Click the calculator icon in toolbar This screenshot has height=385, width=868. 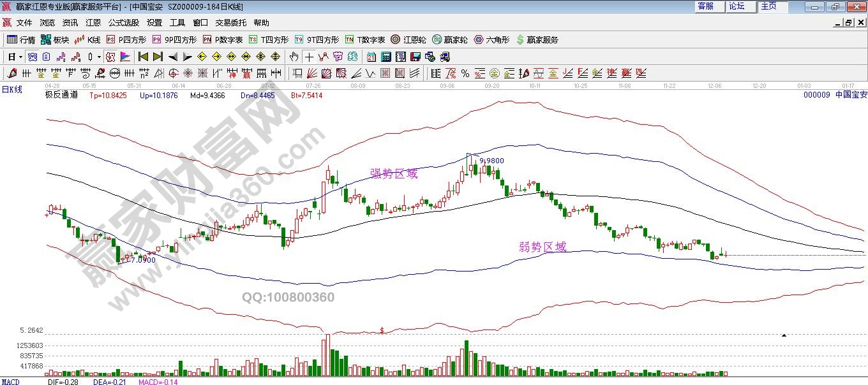(385, 57)
